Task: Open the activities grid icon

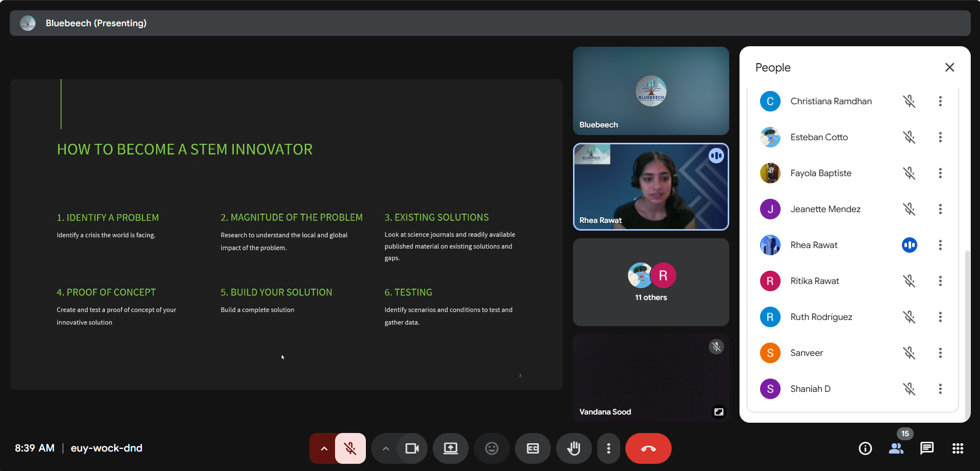Action: point(958,448)
